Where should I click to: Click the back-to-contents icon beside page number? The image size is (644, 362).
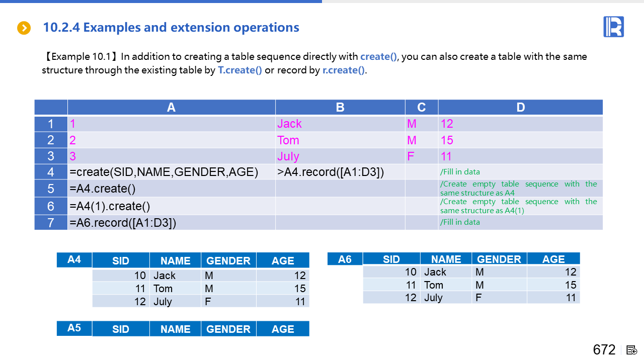[x=632, y=350]
